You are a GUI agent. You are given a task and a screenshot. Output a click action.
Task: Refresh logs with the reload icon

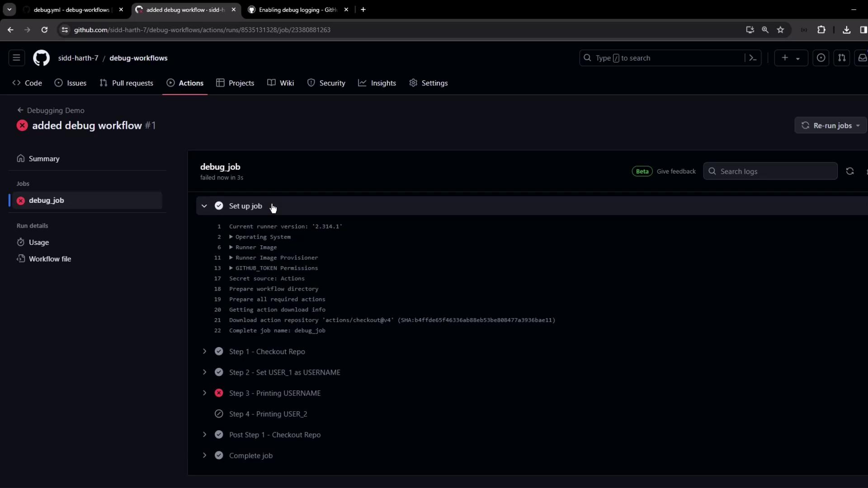click(x=850, y=171)
